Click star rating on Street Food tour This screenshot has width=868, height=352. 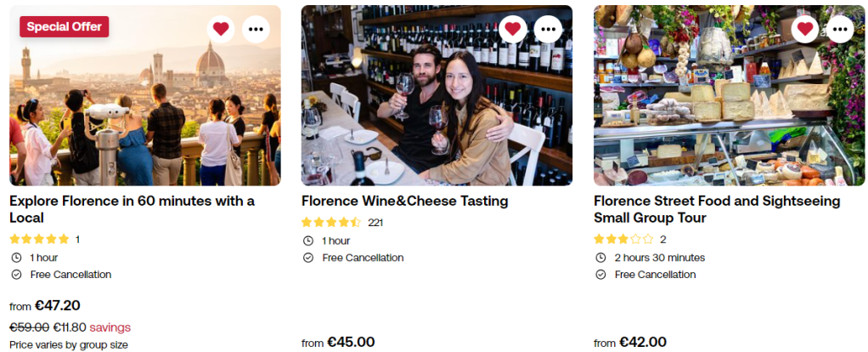click(623, 240)
